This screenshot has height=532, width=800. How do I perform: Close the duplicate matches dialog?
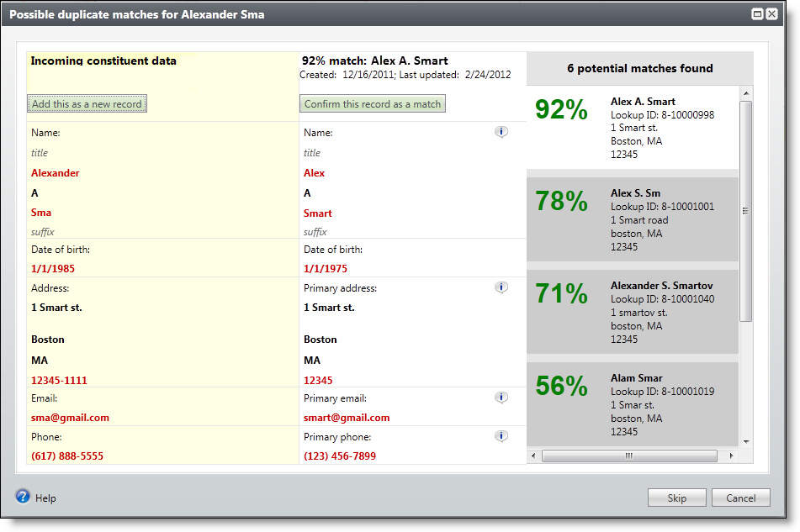point(771,14)
